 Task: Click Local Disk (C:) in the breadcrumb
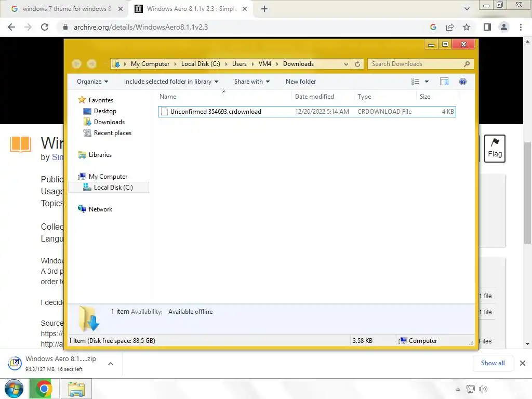pyautogui.click(x=201, y=64)
